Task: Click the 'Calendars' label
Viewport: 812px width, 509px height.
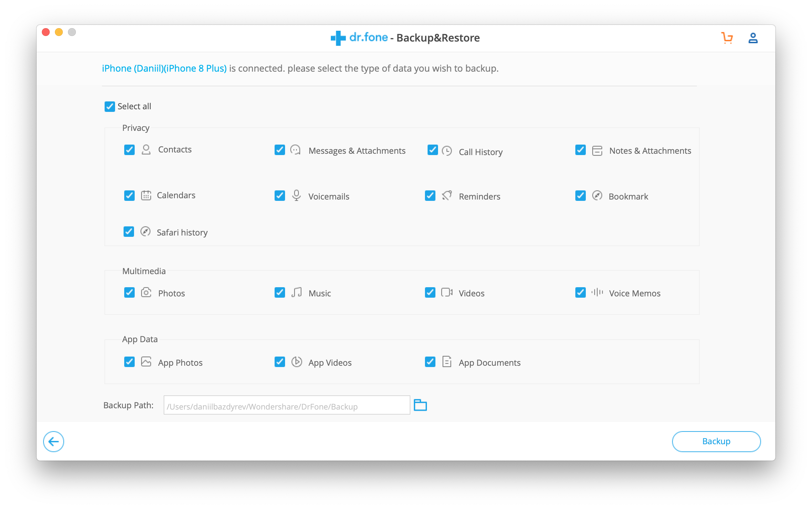Action: [x=176, y=195]
